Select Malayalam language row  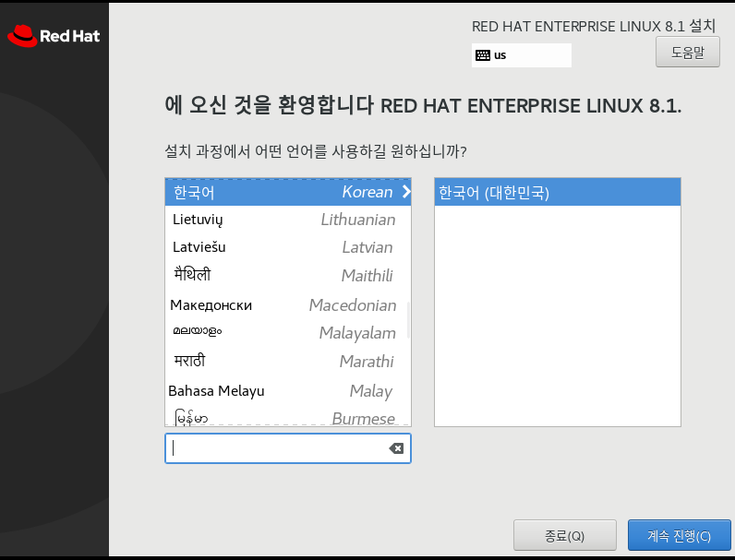[288, 333]
